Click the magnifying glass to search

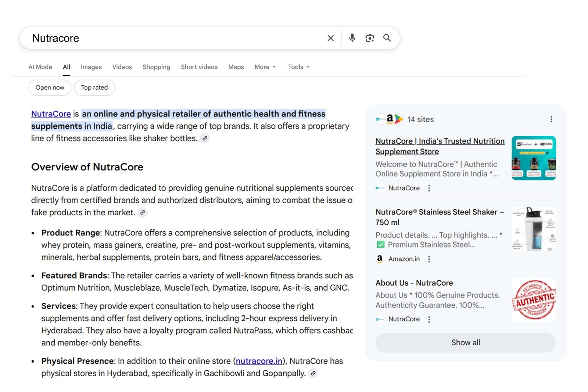click(387, 38)
